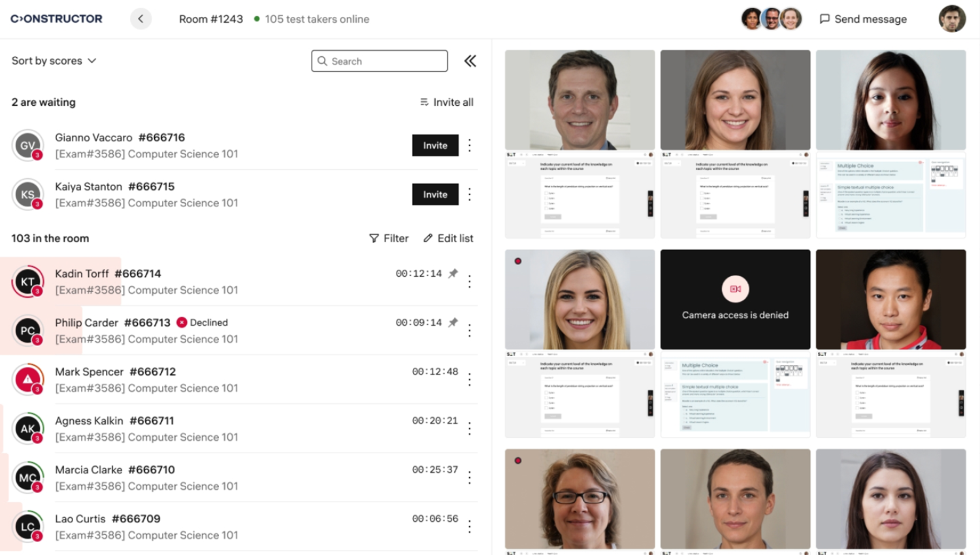The image size is (980, 555).
Task: Select Kadin Torff #666714 row
Action: click(x=239, y=281)
